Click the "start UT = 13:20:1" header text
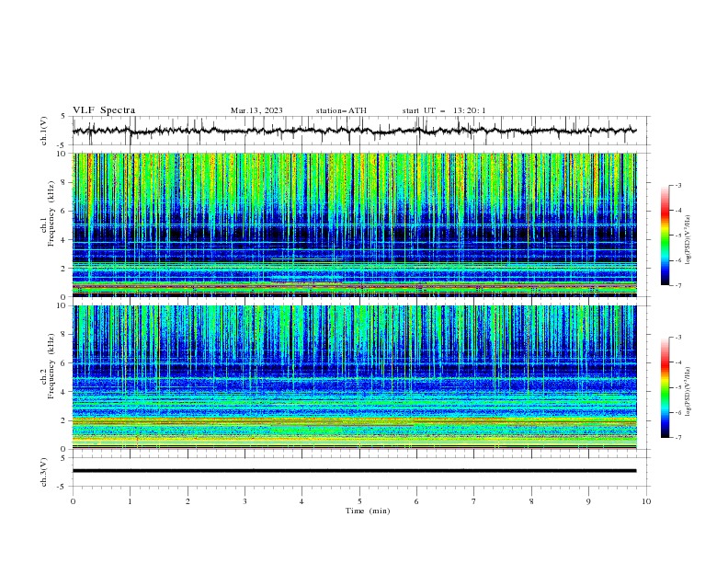Image resolution: width=728 pixels, height=563 pixels. point(444,110)
